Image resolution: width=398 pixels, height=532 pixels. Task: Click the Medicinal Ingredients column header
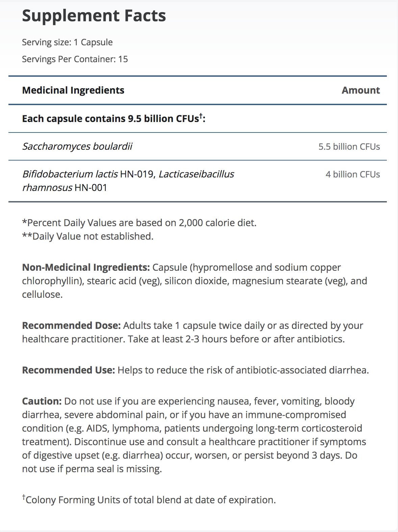(x=73, y=90)
